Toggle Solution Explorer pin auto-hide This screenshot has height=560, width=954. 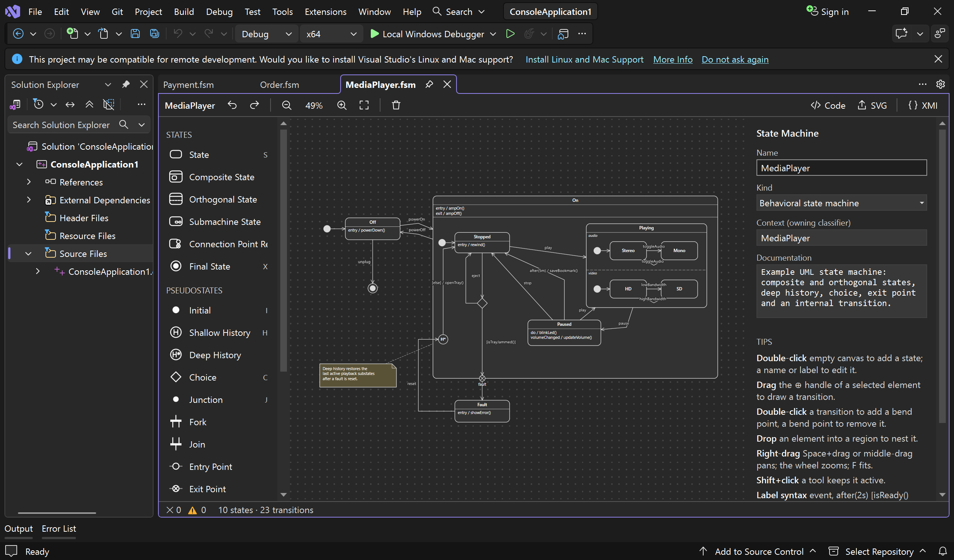tap(126, 85)
